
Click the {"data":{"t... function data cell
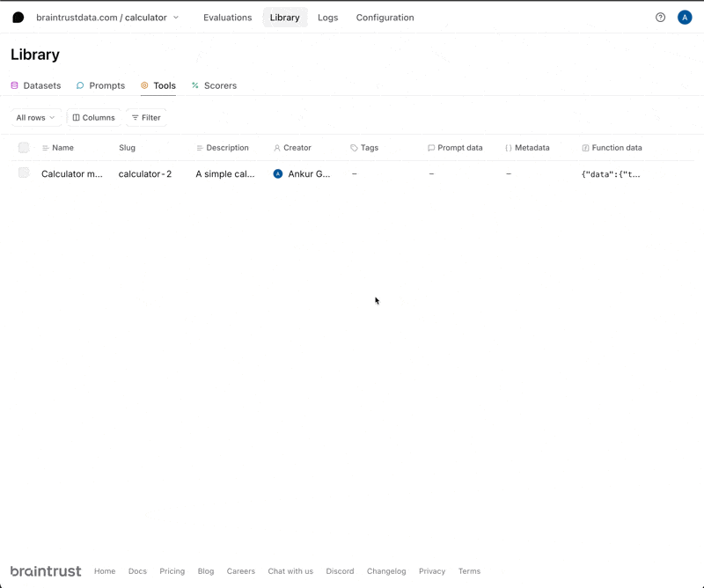click(x=611, y=174)
